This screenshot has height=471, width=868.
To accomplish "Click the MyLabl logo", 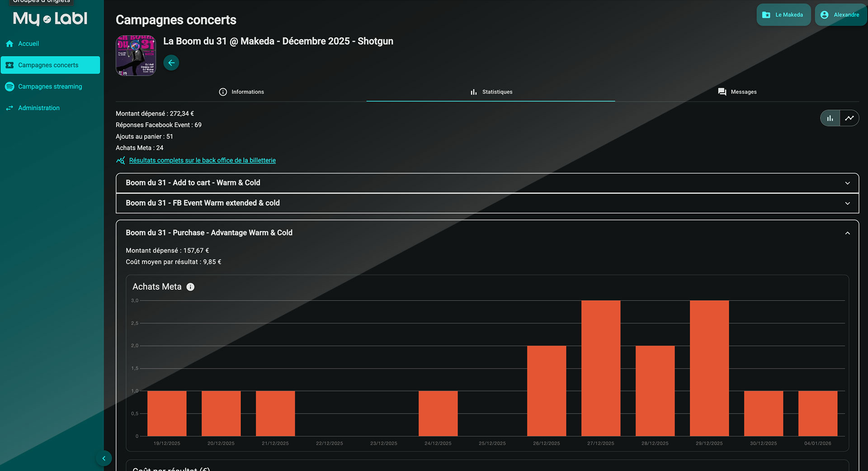I will [50, 19].
